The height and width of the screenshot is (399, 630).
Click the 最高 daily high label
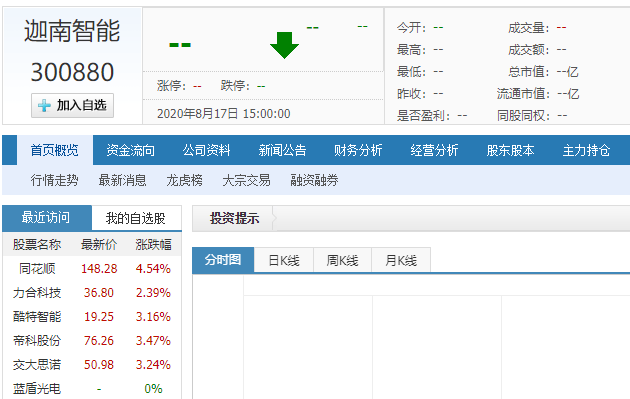[411, 50]
